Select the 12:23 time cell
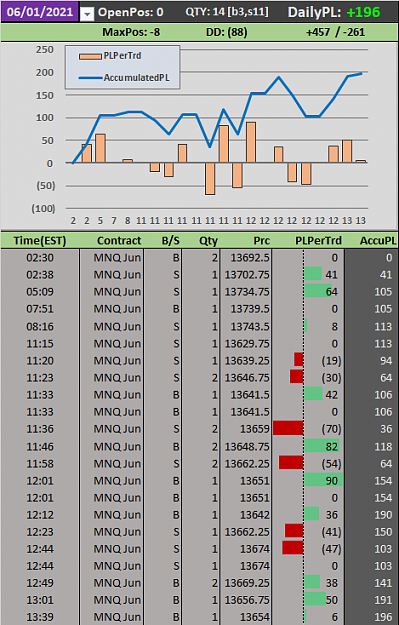 coord(40,532)
